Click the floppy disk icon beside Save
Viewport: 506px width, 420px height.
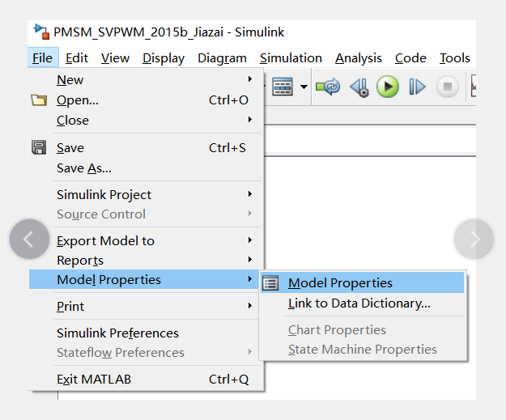(39, 147)
